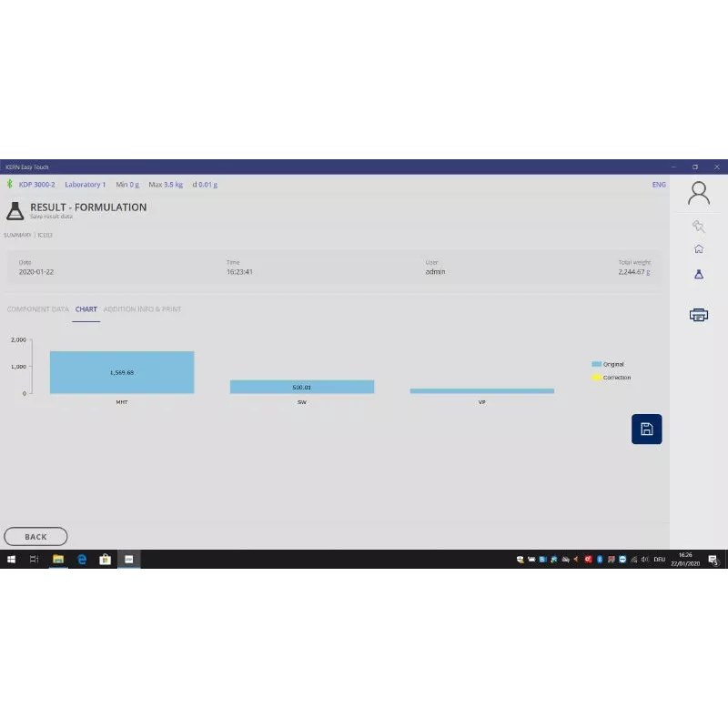Open the Windows Start menu

click(x=11, y=560)
